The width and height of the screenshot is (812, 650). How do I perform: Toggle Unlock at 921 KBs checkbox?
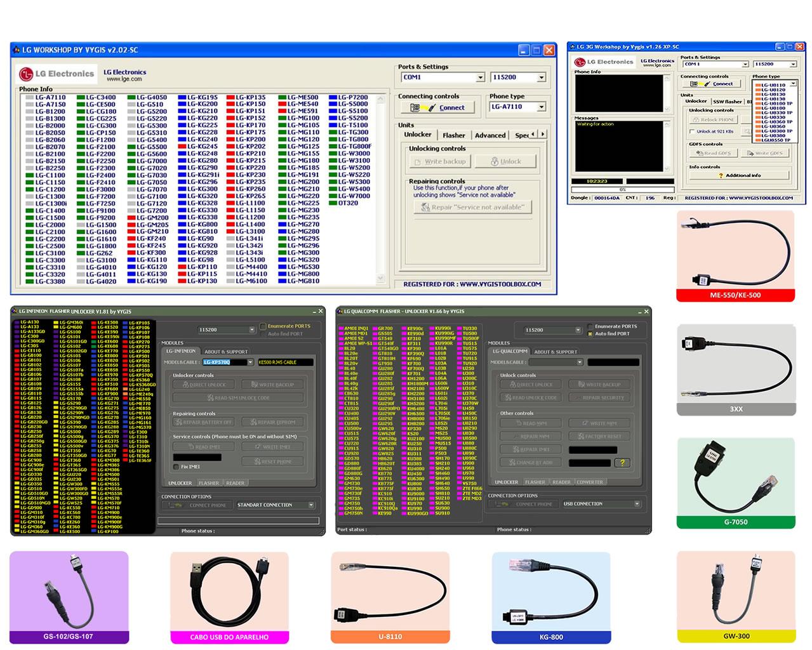tap(691, 131)
